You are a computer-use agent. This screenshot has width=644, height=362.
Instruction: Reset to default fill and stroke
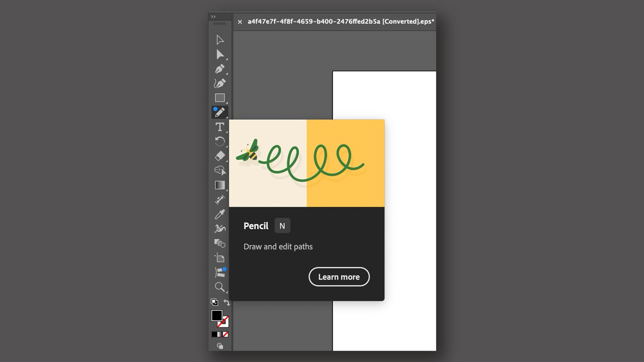coord(214,302)
